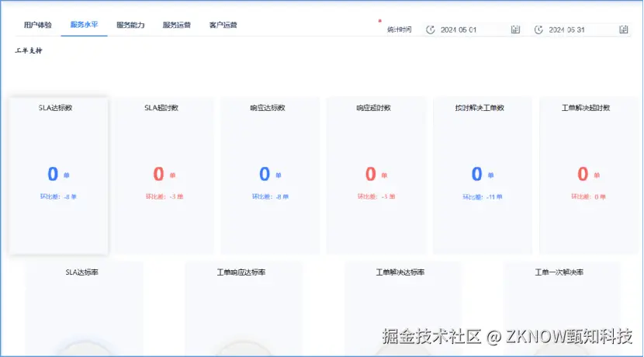644x357 pixels.
Task: Click the 统计时间 label
Action: 400,29
